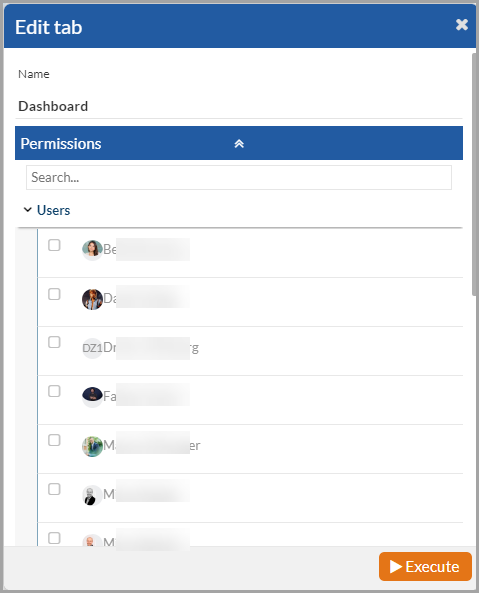Screen dimensions: 479x593
Task: Click the dialog's vertical scrollbar
Action: 474,174
